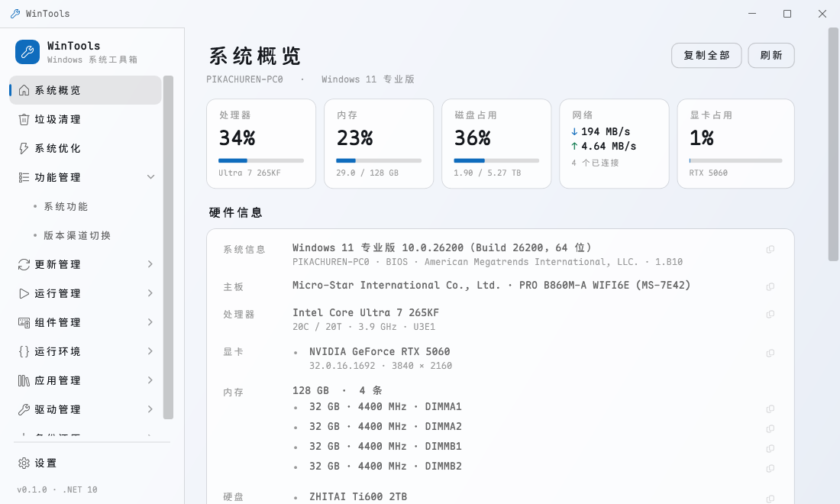The height and width of the screenshot is (504, 840).
Task: Click the trash can icon for 垃圾清理
Action: coord(24,119)
